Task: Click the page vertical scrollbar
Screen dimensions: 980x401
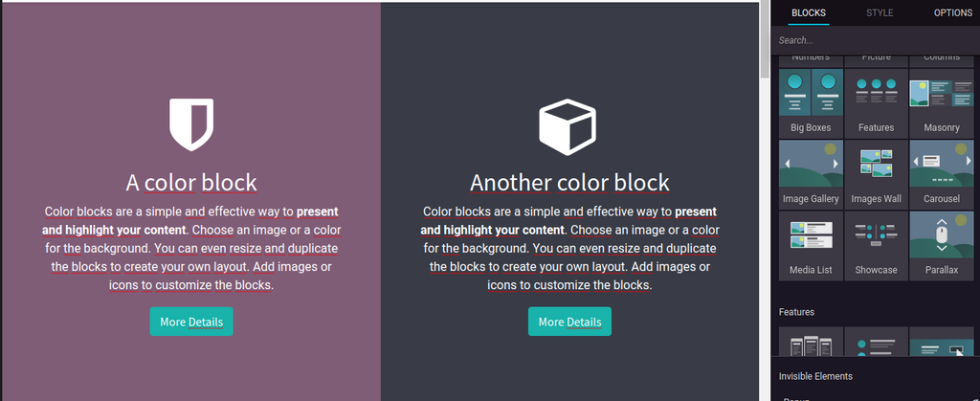Action: (x=764, y=191)
